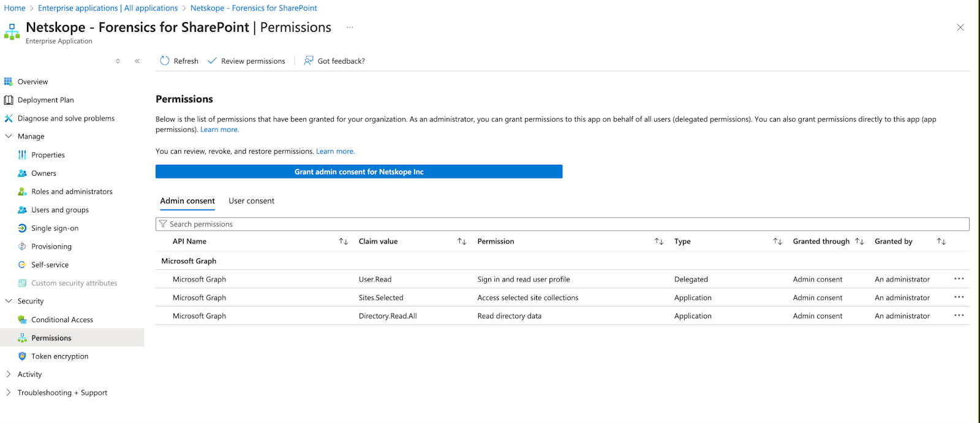Click the Microsoft Graph group header row
Image resolution: width=980 pixels, height=423 pixels.
[x=562, y=261]
